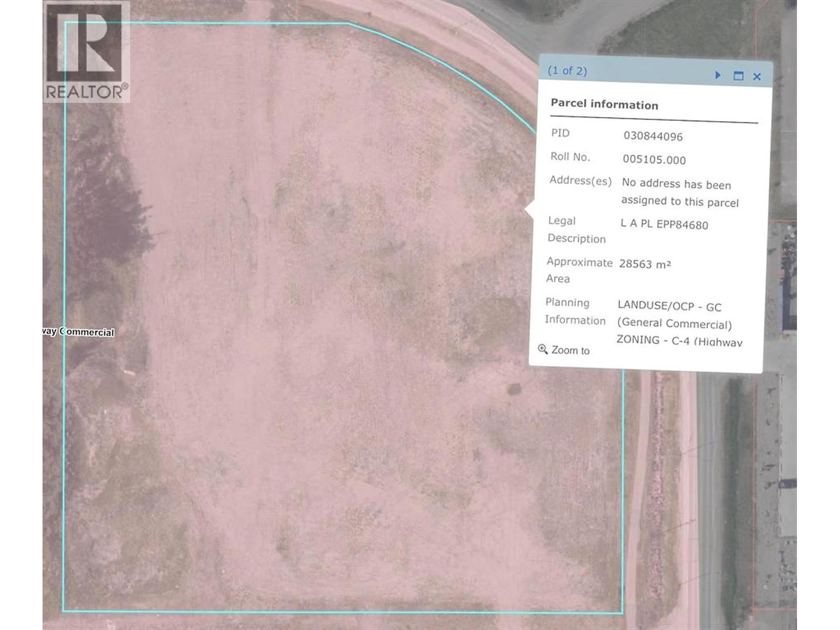Click the legal description L A PL EPP84680
This screenshot has height=630, width=840.
pyautogui.click(x=664, y=224)
